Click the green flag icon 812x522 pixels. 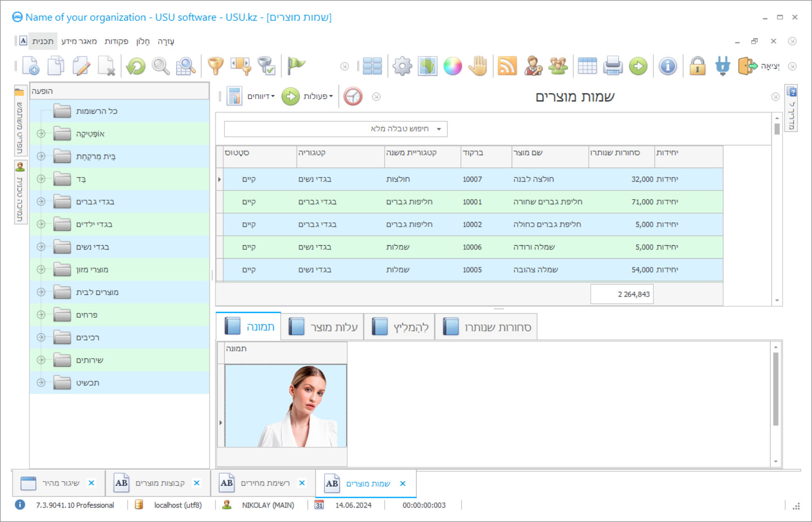pos(296,66)
